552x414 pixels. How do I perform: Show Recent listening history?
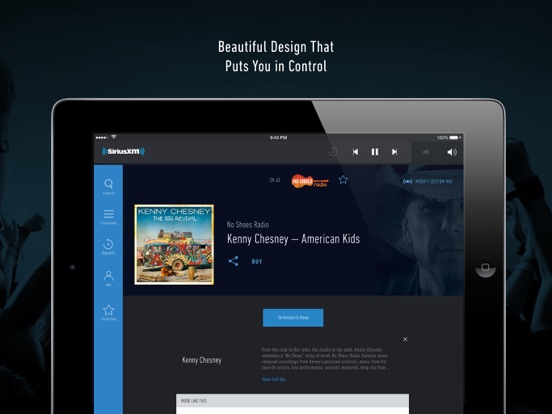click(x=108, y=247)
